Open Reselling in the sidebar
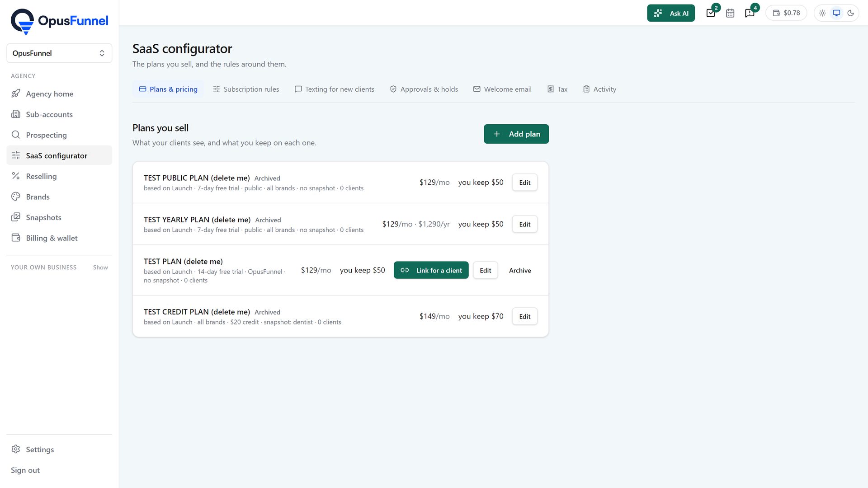Image resolution: width=868 pixels, height=488 pixels. pyautogui.click(x=59, y=176)
